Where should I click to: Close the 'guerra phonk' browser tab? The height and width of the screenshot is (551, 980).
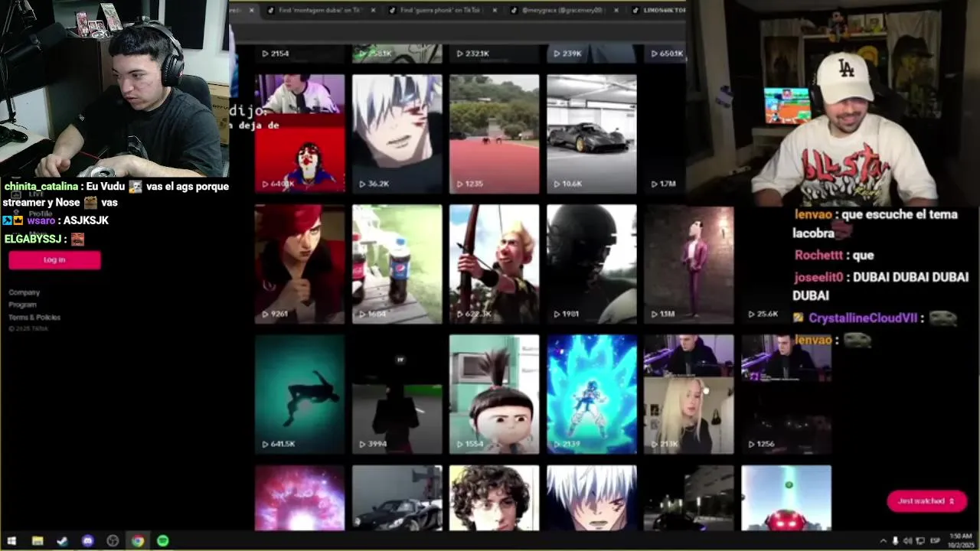coord(494,10)
